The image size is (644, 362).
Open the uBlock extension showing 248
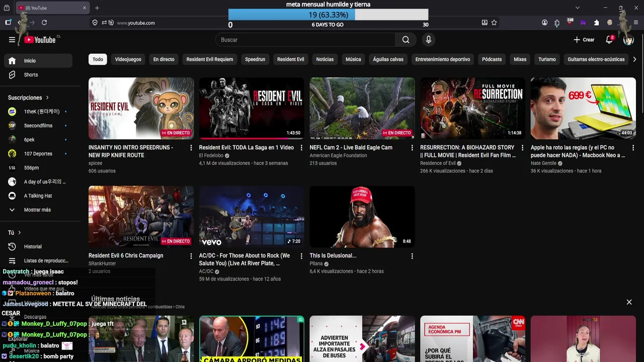point(570,22)
